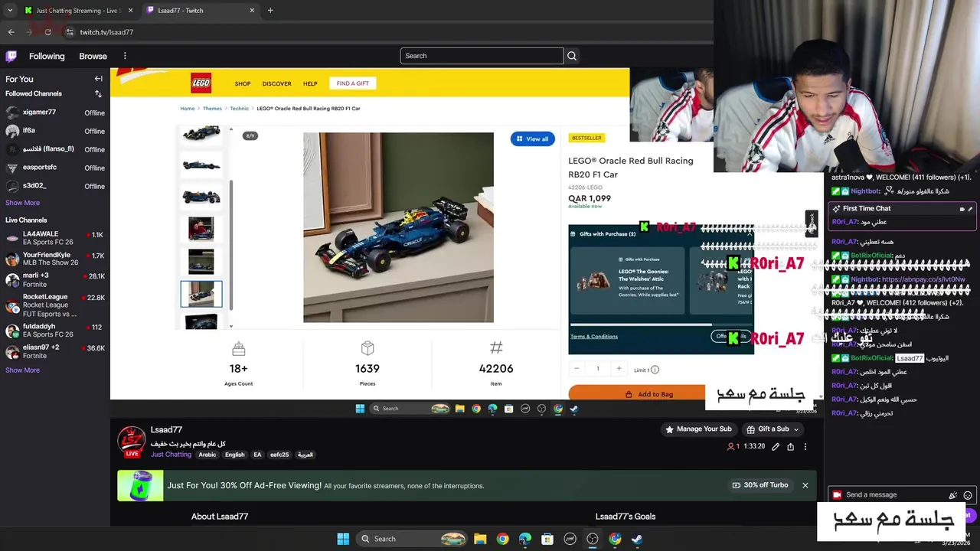Switch to OBS Studio in taskbar
This screenshot has height=551, width=980.
click(593, 539)
